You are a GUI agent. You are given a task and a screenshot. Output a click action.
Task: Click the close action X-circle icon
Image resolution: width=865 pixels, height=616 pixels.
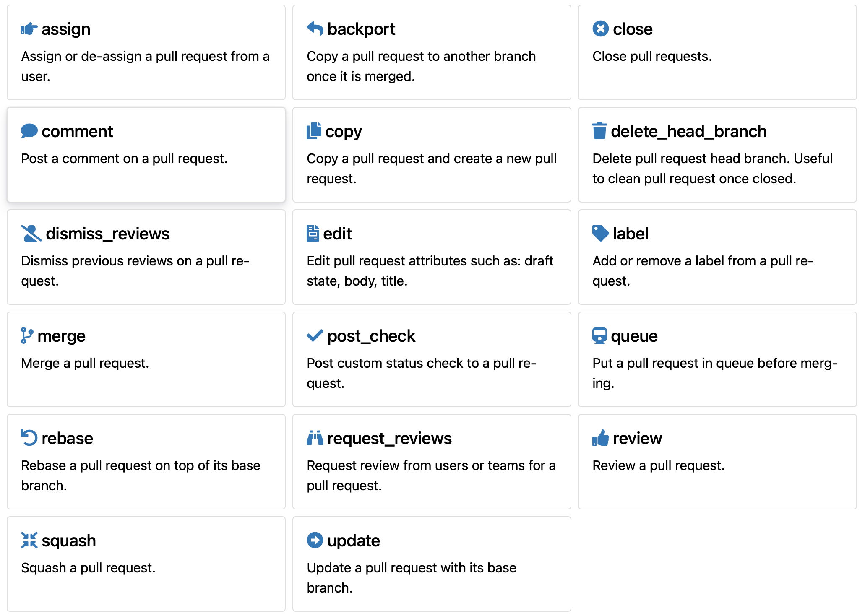click(601, 29)
